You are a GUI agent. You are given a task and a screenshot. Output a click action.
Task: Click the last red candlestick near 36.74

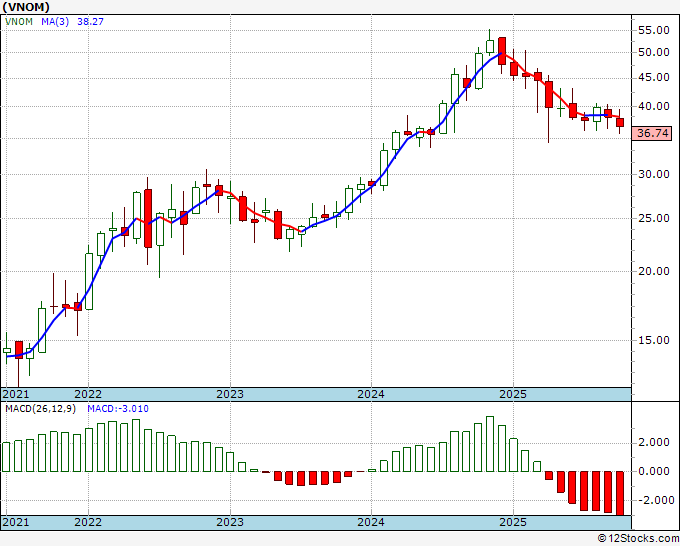[620, 122]
